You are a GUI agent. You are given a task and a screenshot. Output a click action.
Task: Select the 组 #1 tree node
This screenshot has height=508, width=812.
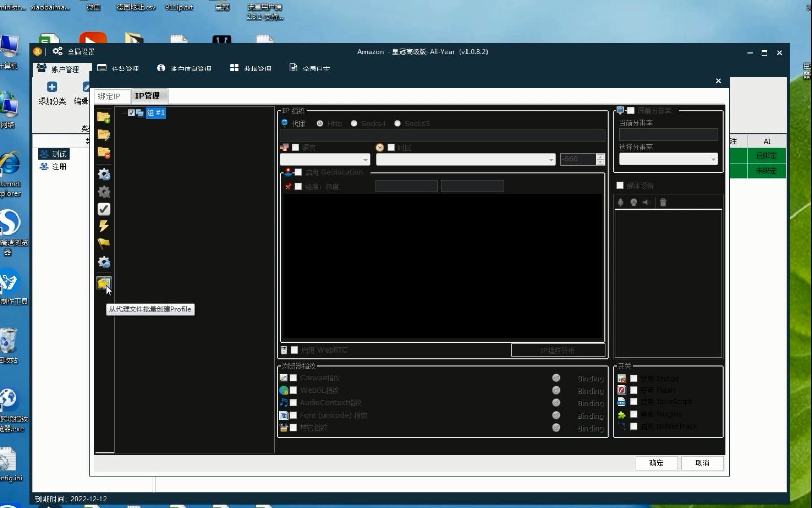tap(155, 113)
